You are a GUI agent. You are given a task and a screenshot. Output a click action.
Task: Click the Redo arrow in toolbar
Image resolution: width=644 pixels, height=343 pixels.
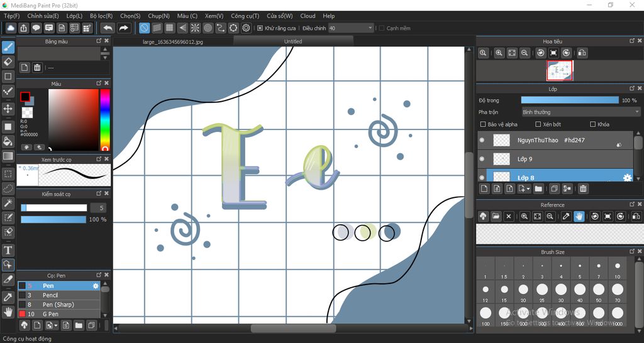[x=123, y=28]
